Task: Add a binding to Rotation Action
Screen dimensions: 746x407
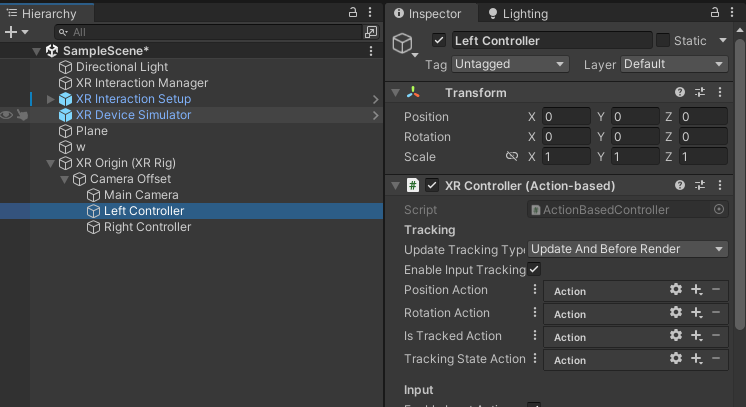Action: point(697,313)
